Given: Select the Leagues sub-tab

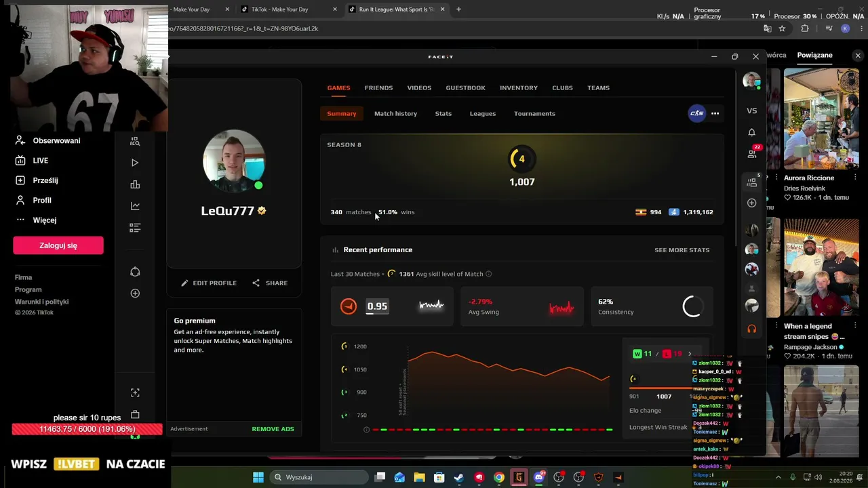Looking at the screenshot, I should coord(483,113).
